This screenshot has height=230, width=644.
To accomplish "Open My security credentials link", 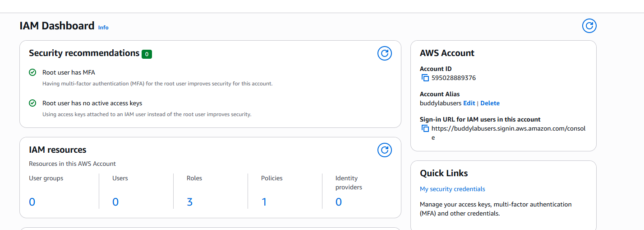I will click(452, 189).
